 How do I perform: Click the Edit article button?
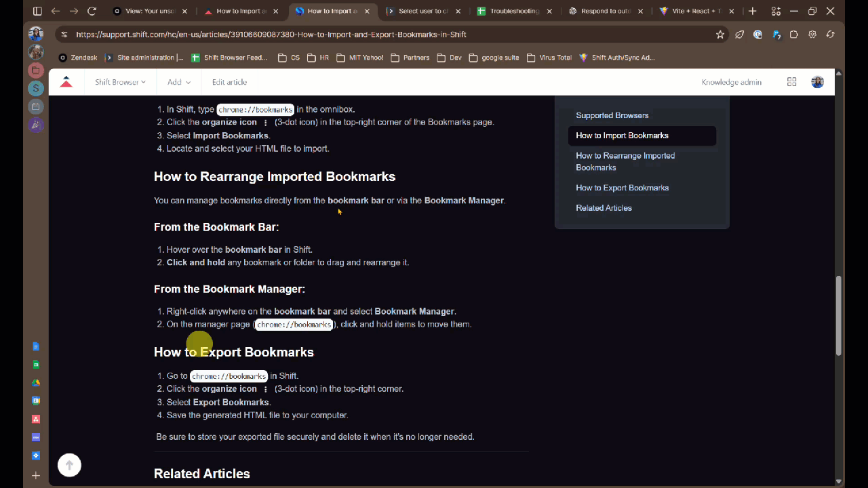pos(229,81)
